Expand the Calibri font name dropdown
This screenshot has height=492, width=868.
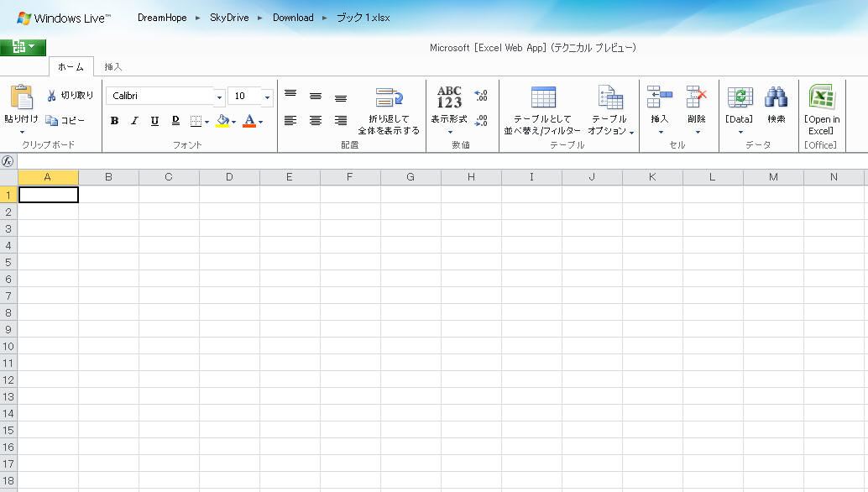219,97
